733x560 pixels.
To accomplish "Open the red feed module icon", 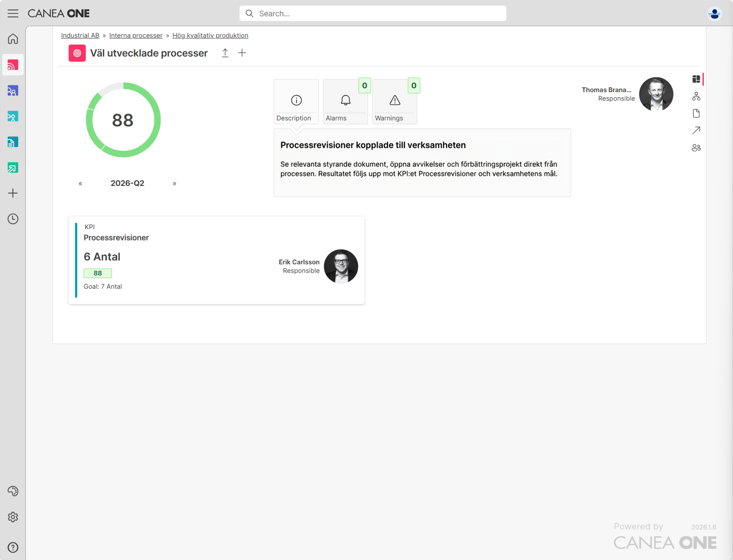I will coord(13,65).
